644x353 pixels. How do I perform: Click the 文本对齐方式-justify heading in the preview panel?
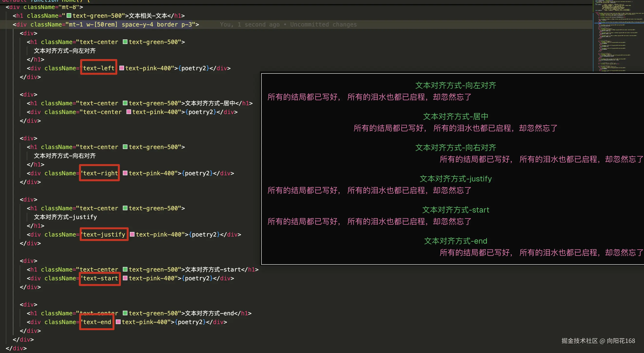pyautogui.click(x=456, y=179)
